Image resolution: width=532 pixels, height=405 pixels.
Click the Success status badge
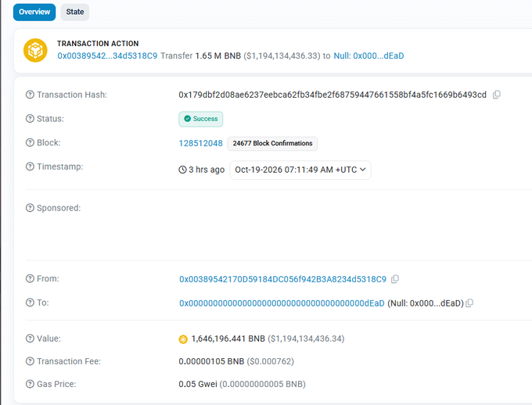point(201,119)
